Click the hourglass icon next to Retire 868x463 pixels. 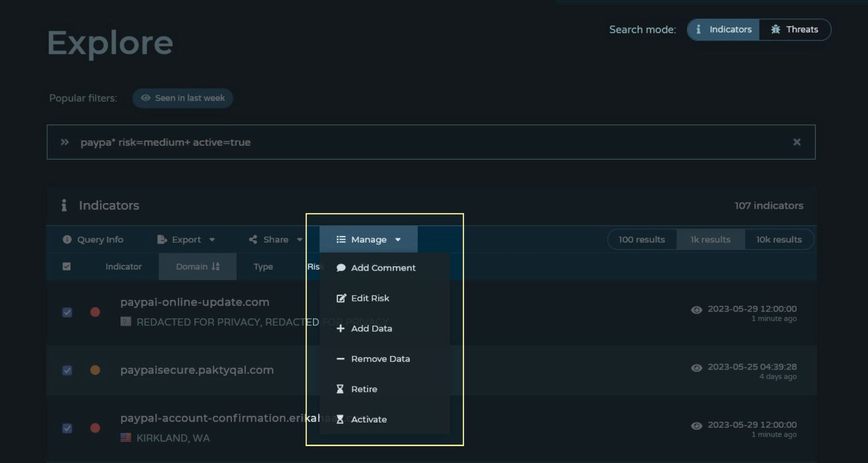click(x=340, y=389)
